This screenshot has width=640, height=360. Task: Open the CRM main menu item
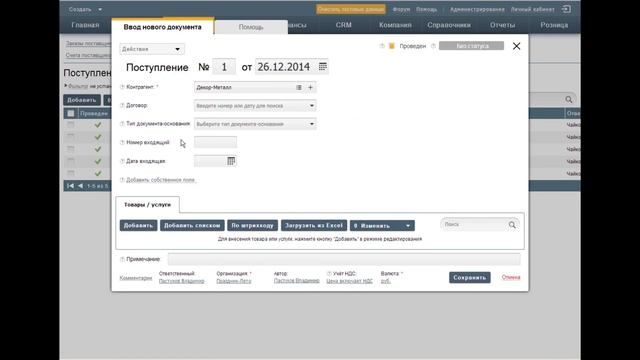tap(344, 25)
